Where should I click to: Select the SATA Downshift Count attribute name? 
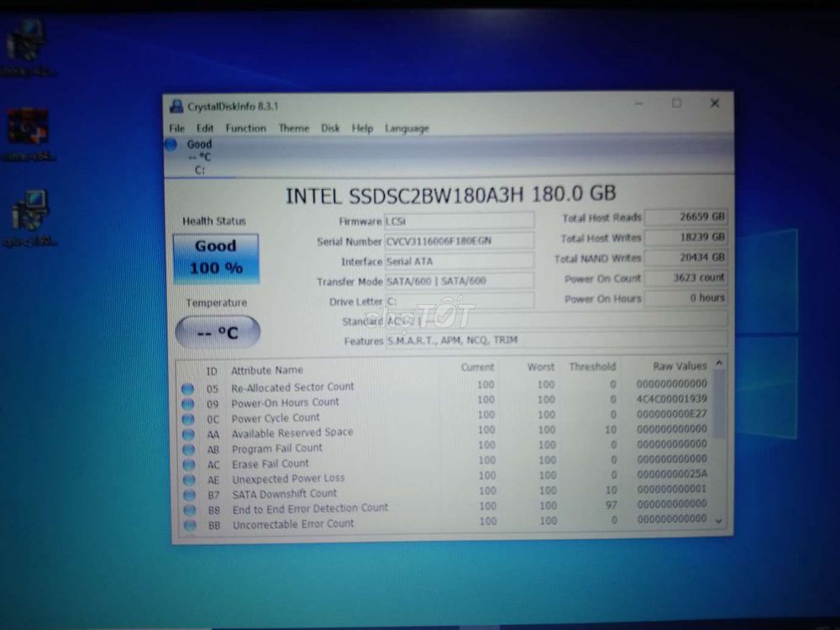coord(285,493)
